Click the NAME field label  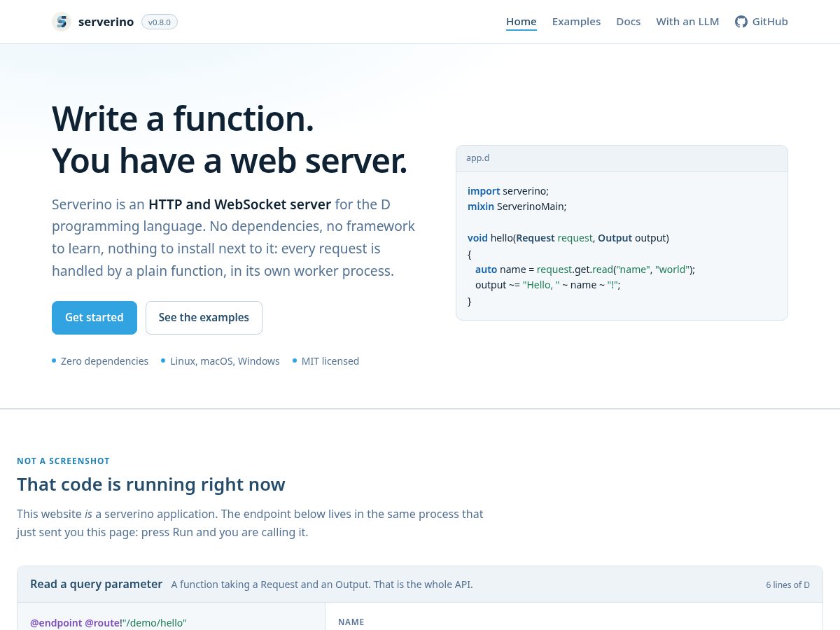pos(351,622)
